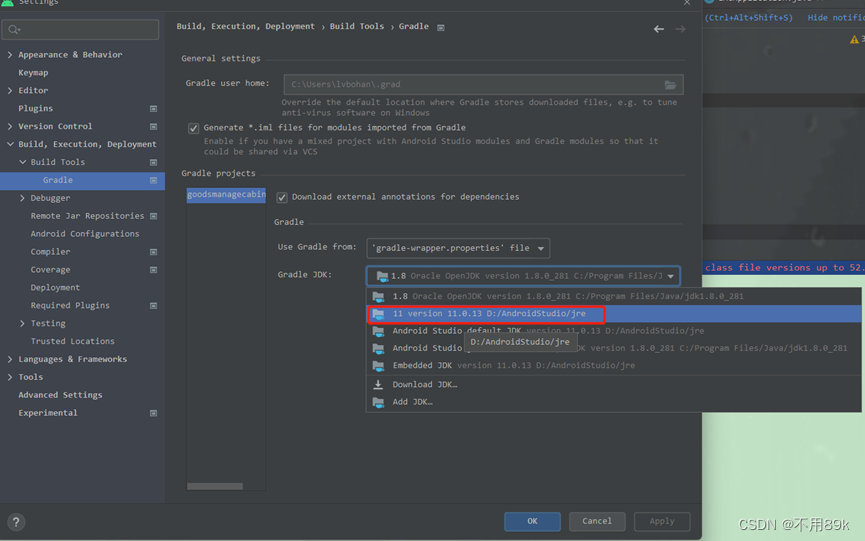The width and height of the screenshot is (865, 541).
Task: Expand Appearance & Behavior section
Action: [10, 55]
